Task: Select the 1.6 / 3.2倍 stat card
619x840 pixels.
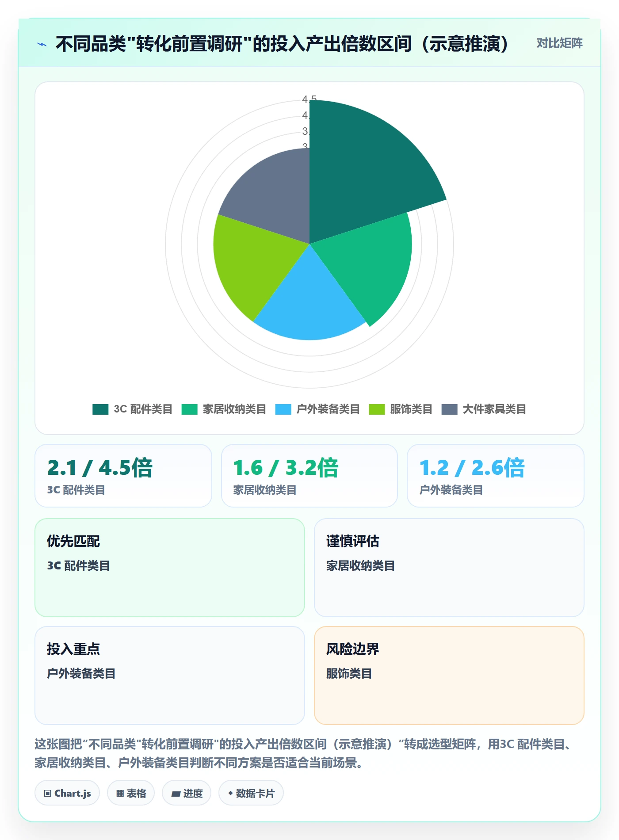Action: tap(309, 476)
